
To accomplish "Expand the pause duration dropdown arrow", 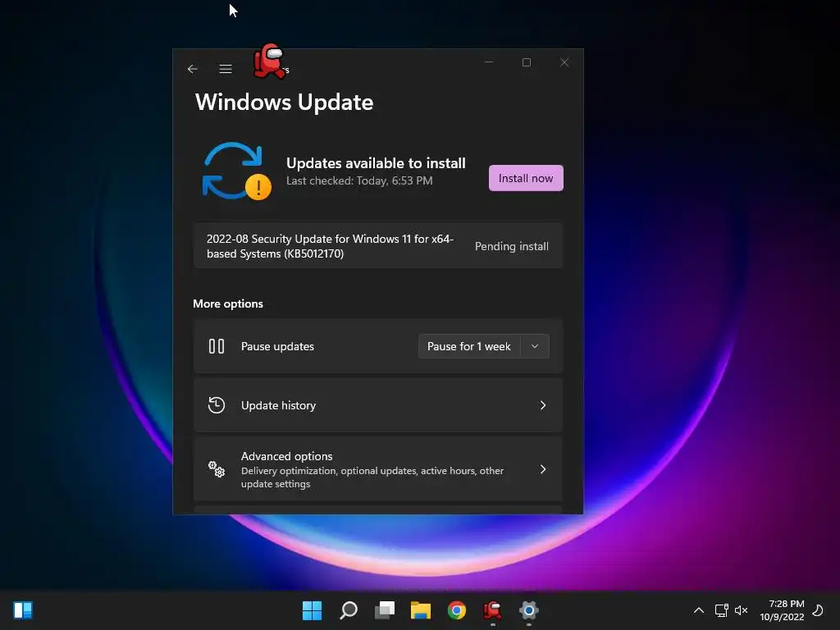I will pyautogui.click(x=535, y=346).
